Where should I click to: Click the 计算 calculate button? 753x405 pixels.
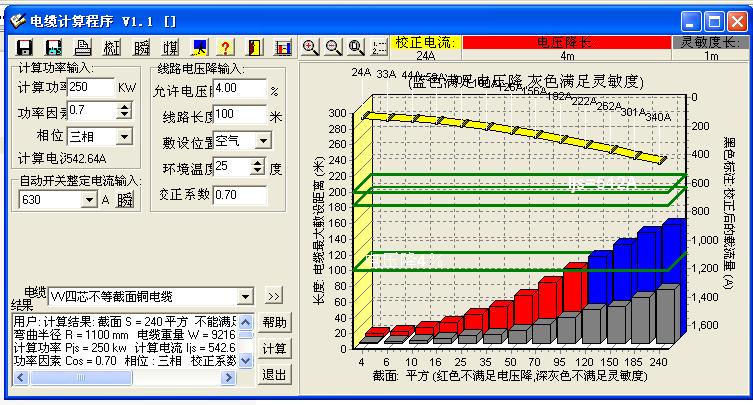(274, 349)
